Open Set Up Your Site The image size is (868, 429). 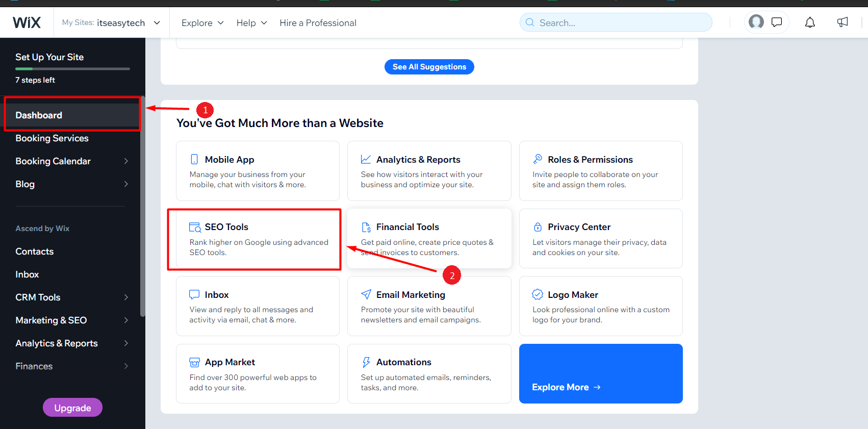[x=49, y=57]
